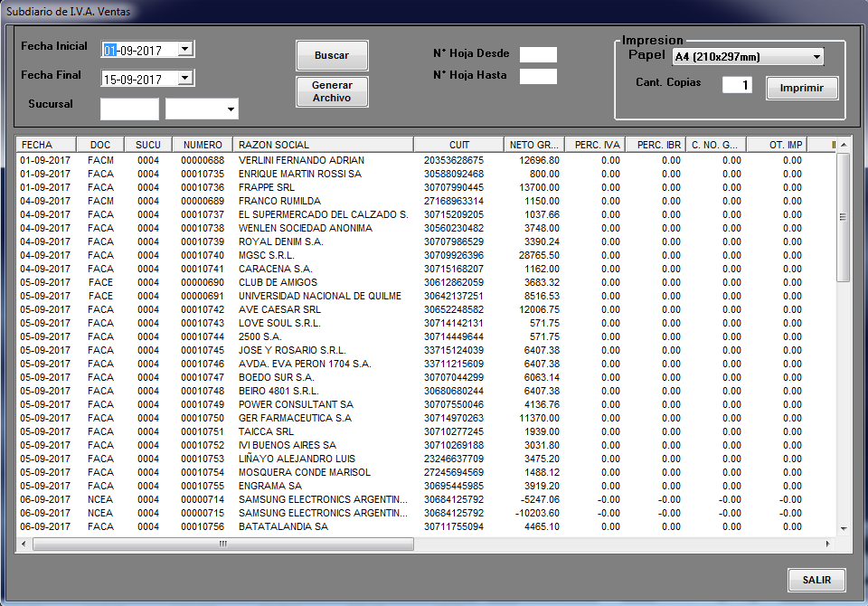Sort by the RAZON SOCIAL column header

coord(323,145)
